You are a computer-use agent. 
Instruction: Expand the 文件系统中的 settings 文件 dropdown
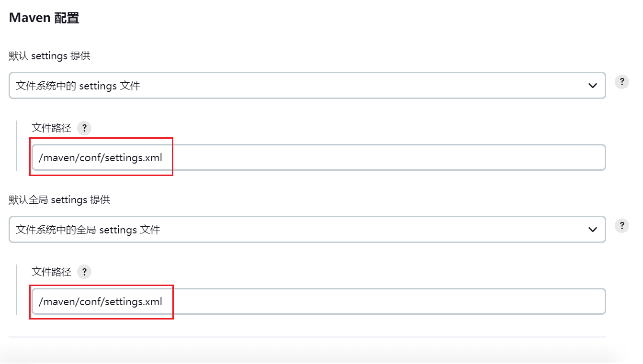pos(307,86)
